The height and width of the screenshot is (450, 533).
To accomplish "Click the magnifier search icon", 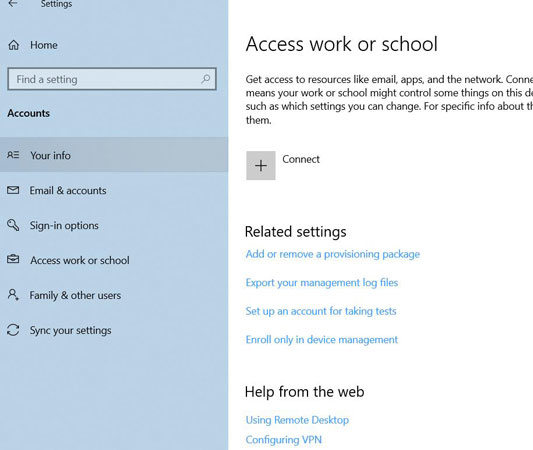I will [x=205, y=79].
